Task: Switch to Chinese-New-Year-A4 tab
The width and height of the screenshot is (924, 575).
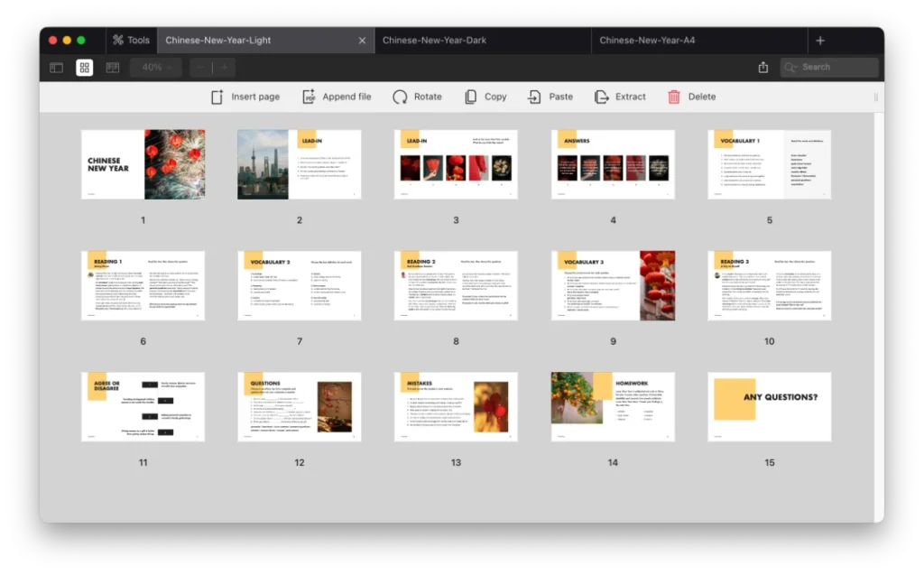Action: (x=647, y=41)
